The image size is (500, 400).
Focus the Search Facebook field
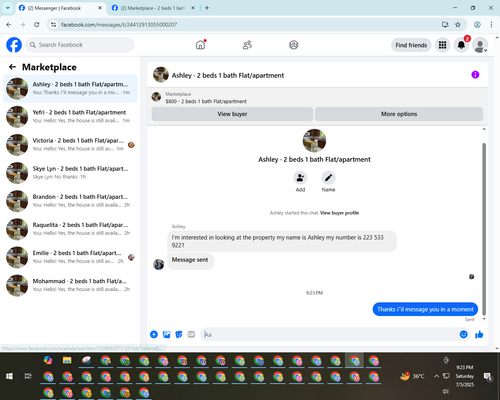(80, 45)
